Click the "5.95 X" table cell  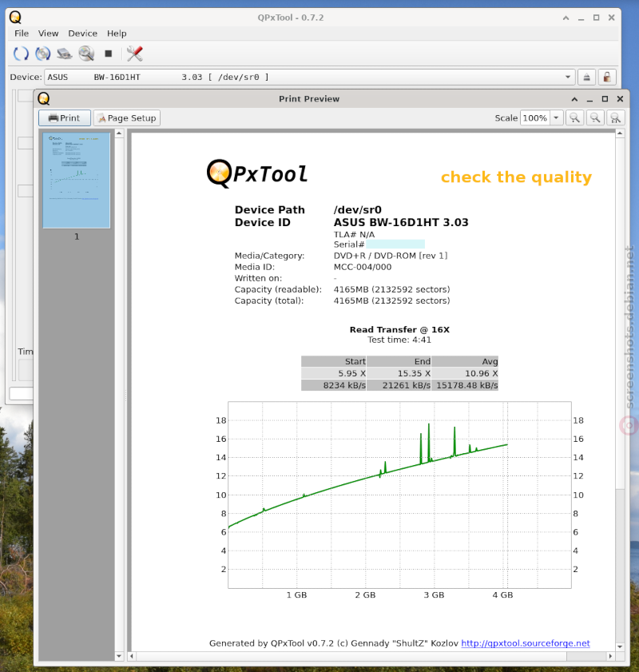[334, 373]
